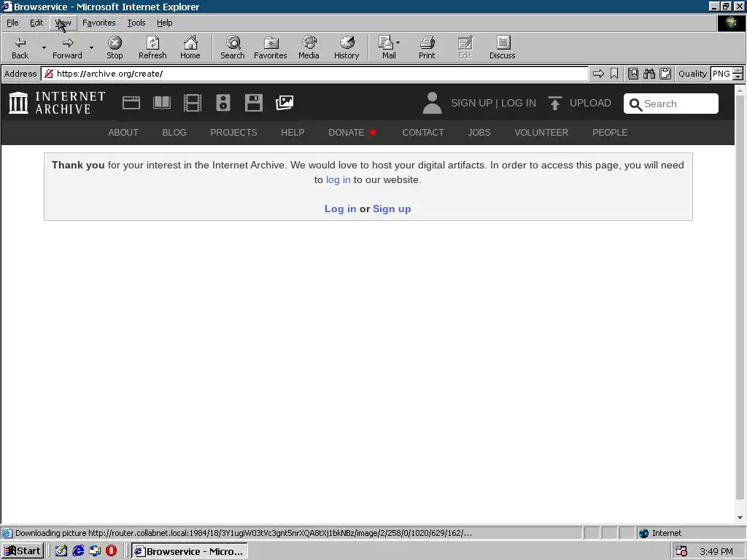
Task: Open the Internet Archive software floppy icon
Action: [253, 103]
